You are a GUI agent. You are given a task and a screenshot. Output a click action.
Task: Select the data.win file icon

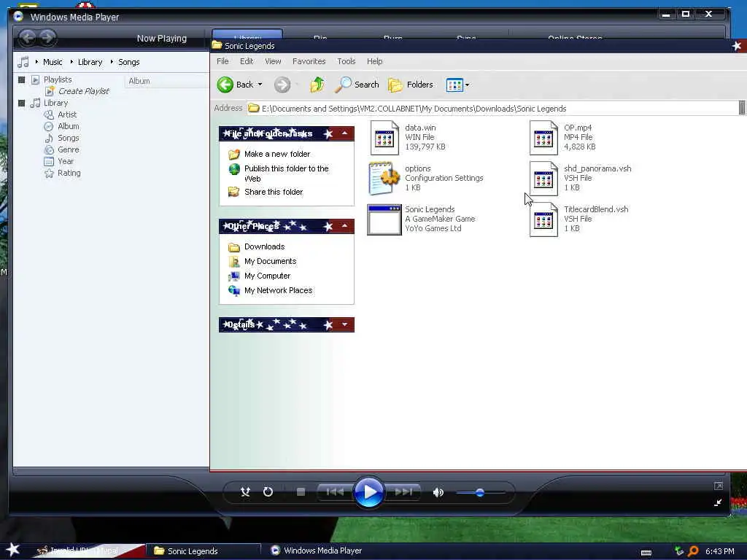[x=384, y=138]
